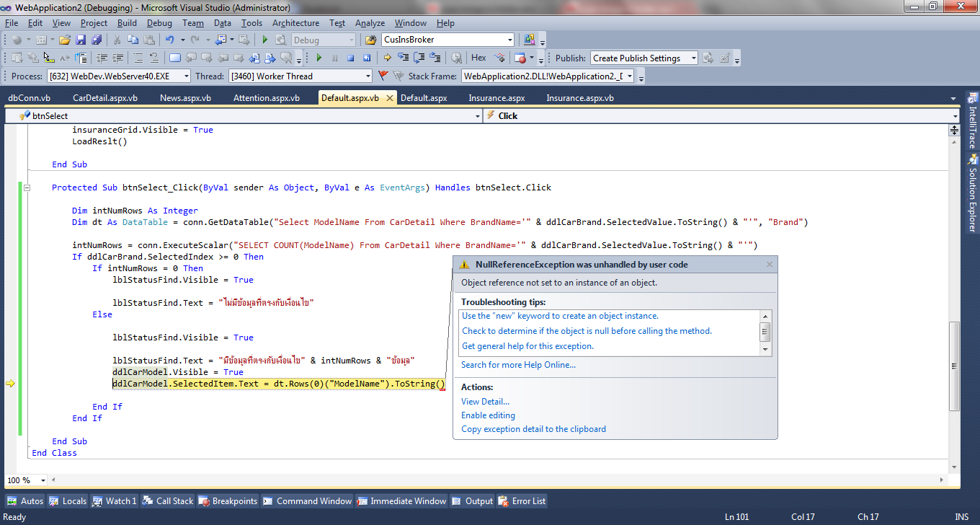Click the Step Over icon
Viewport: 980px width, 525px height.
[419, 58]
